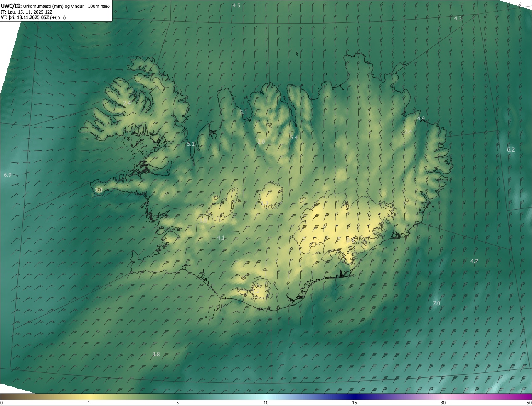Pick the pale pink colorbar segment above 30
This screenshot has width=532, height=406.
point(443,396)
